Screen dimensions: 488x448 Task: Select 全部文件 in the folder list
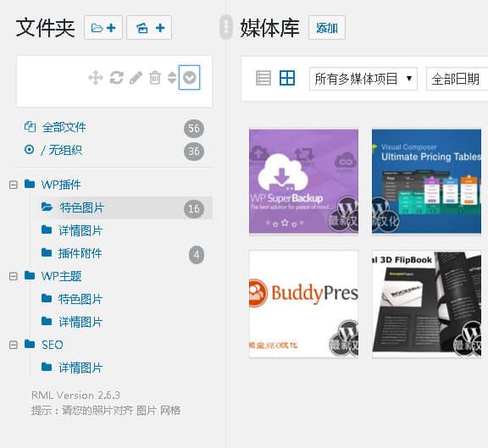pyautogui.click(x=114, y=128)
